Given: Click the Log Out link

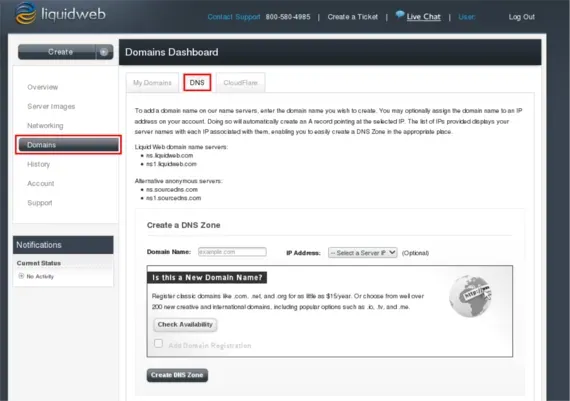Looking at the screenshot, I should pos(522,17).
